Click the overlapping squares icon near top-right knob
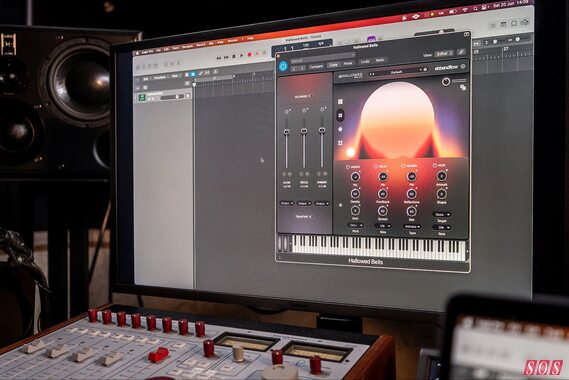The image size is (569, 380). (463, 87)
